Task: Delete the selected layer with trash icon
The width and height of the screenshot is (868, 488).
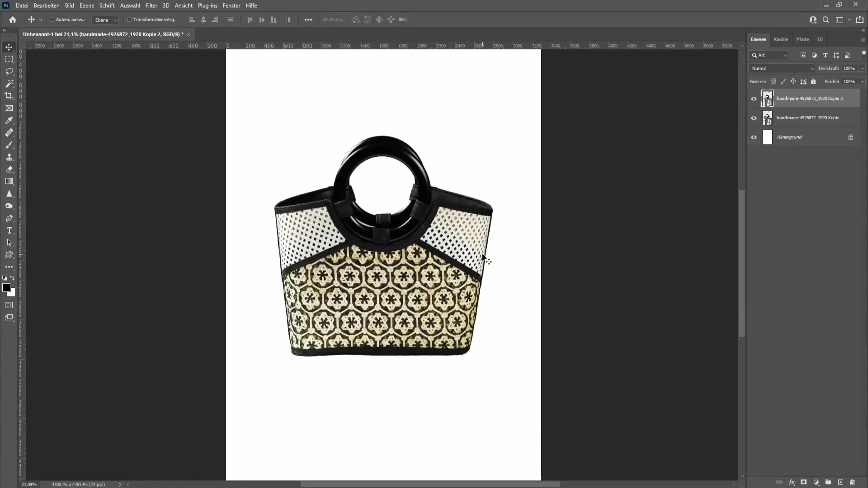Action: pos(853,482)
